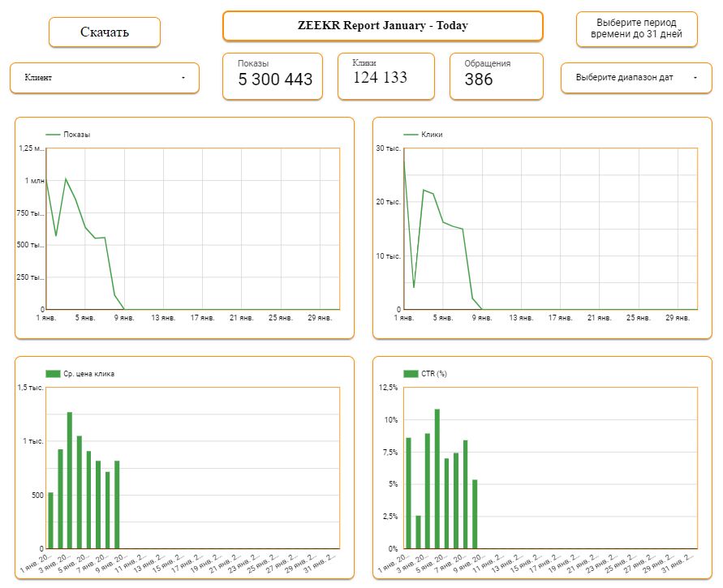Click the 20 тыс. axis label in Клики chart
Viewport: 723px width, 588px height.
pyautogui.click(x=388, y=202)
